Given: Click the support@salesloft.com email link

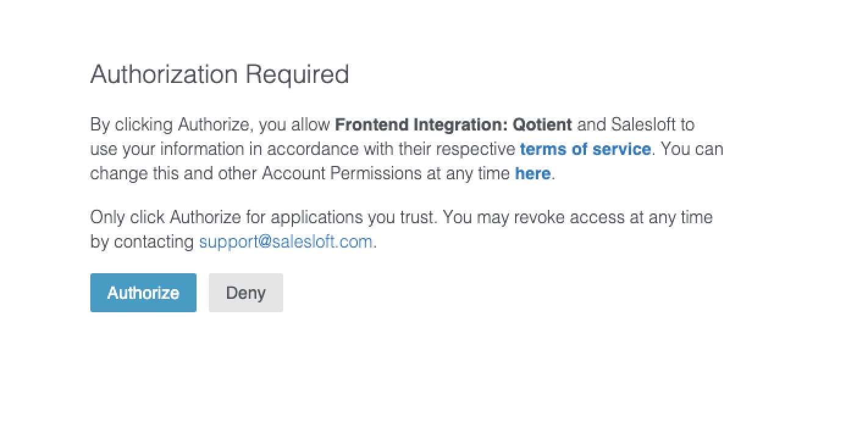Looking at the screenshot, I should pyautogui.click(x=286, y=241).
